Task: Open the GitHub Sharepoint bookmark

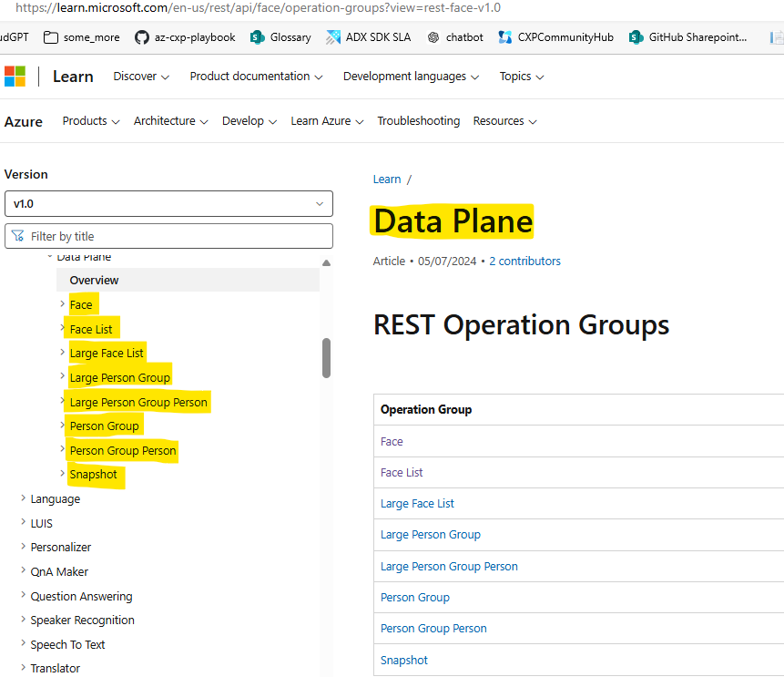Action: (x=688, y=37)
